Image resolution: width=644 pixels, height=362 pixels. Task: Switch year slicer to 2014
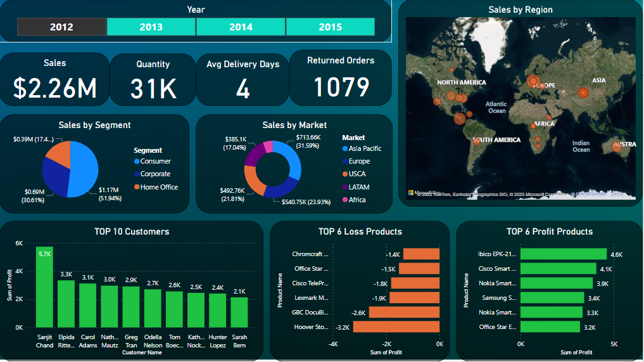coord(241,27)
